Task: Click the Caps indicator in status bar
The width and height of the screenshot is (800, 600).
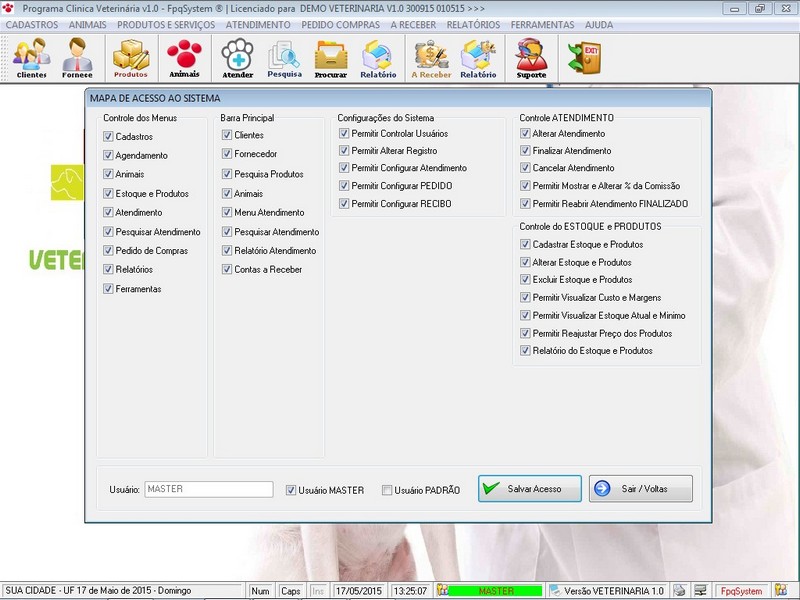Action: [x=290, y=591]
